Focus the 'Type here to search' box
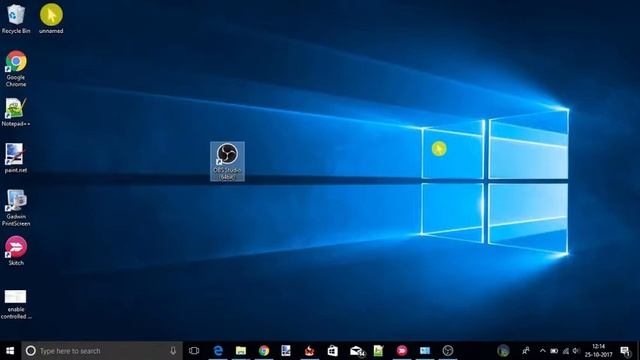Screen dimensions: 640x360 coord(102,351)
